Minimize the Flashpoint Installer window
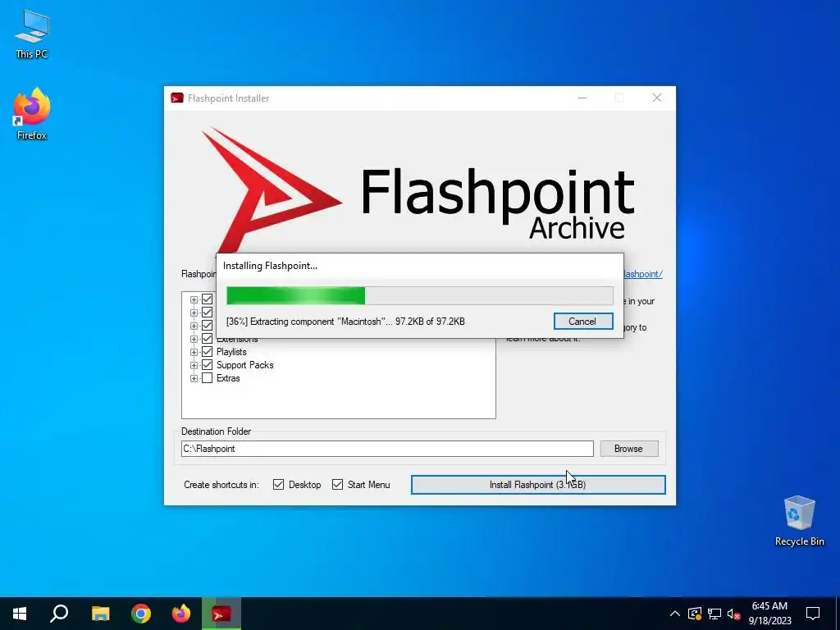This screenshot has height=630, width=840. click(x=582, y=98)
